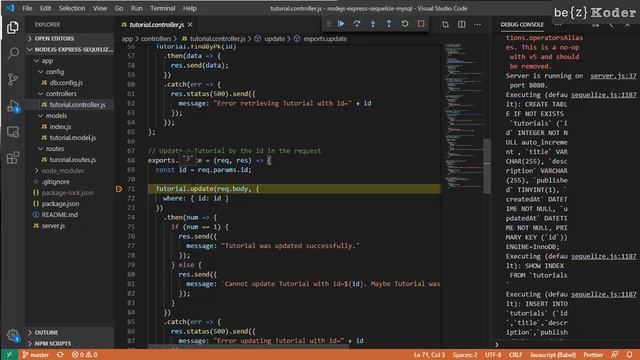Click the exports.update breadcrumb item
The height and width of the screenshot is (360, 640).
[320, 39]
